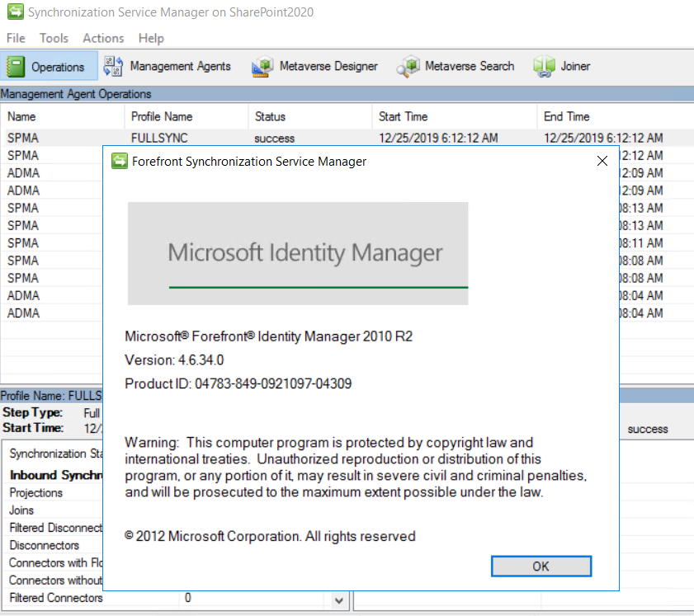Sort by the Profile Name column header

[186, 117]
